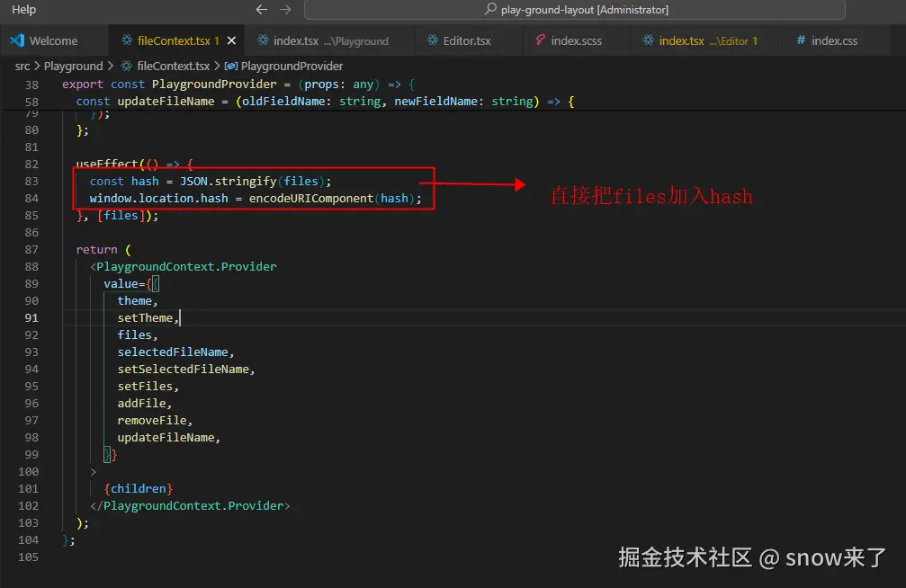This screenshot has width=906, height=588.
Task: Click React icon on Editor.tsx tab
Action: pyautogui.click(x=432, y=40)
